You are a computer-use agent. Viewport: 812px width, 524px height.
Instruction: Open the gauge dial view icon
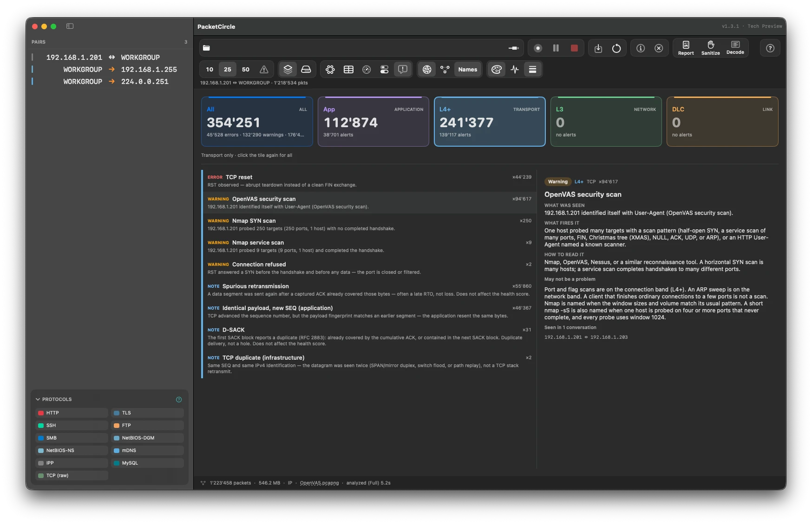tap(367, 70)
